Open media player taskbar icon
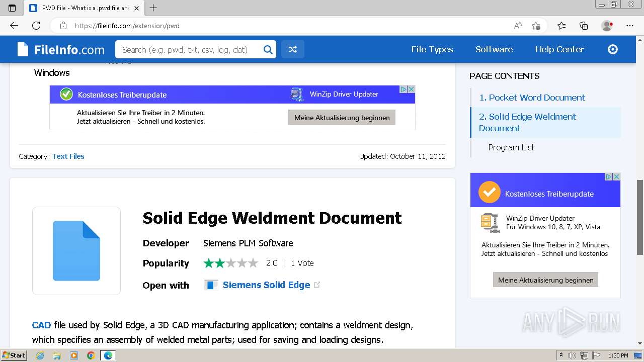The width and height of the screenshot is (644, 362). click(74, 355)
